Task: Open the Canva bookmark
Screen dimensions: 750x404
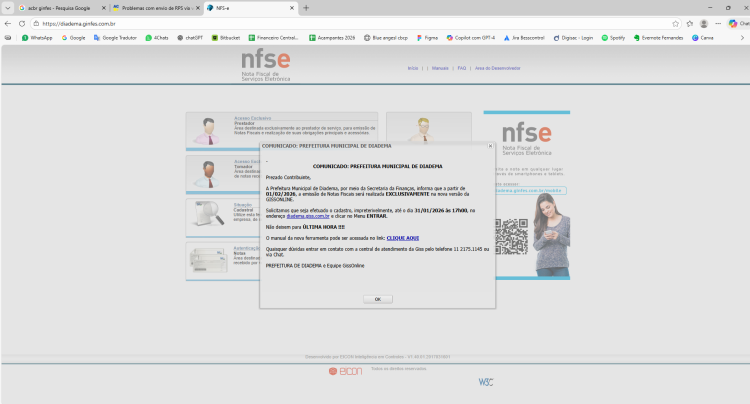Action: coord(703,38)
